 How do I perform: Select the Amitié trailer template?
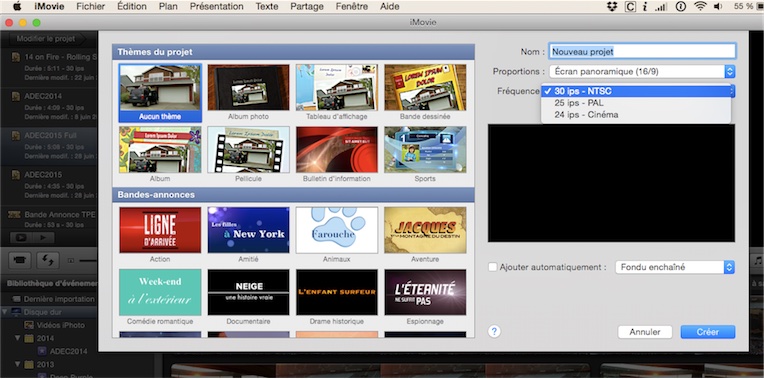click(x=248, y=230)
